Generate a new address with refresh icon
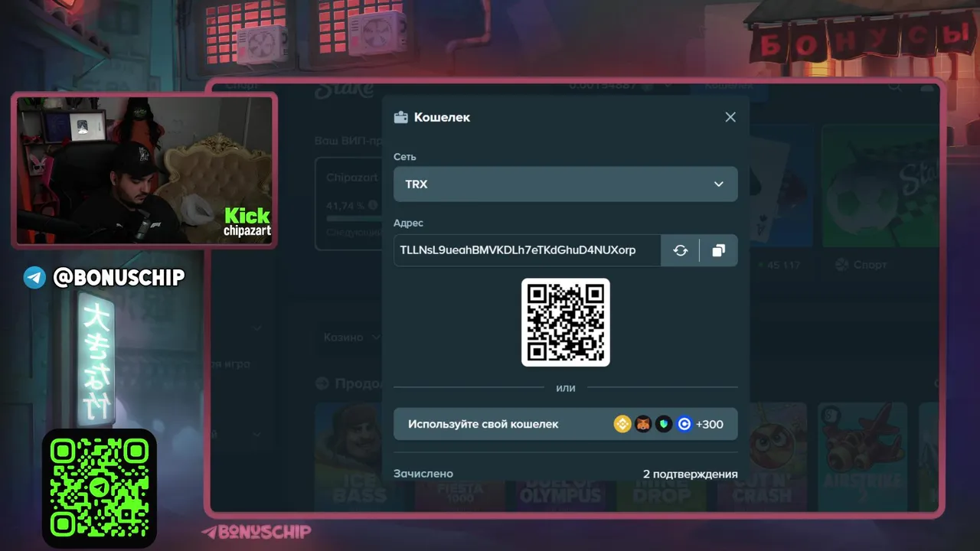 680,250
